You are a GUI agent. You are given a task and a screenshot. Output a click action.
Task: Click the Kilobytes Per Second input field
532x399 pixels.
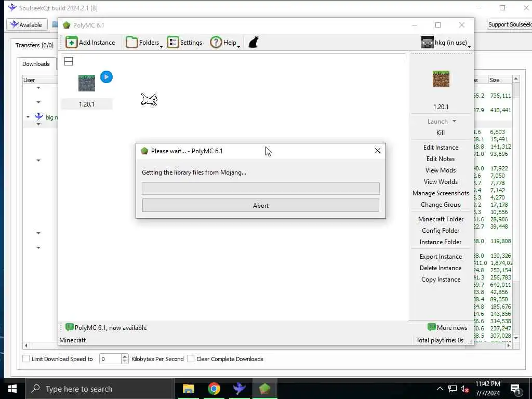pos(110,359)
